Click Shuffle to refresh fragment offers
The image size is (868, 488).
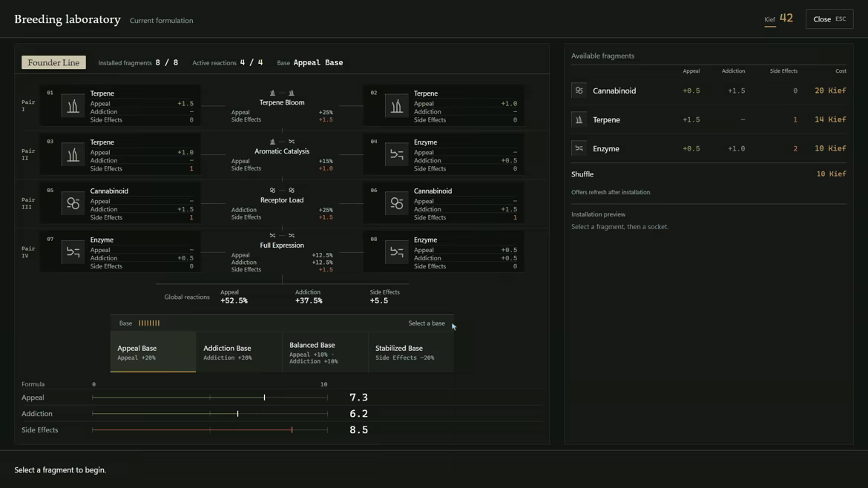tap(708, 174)
